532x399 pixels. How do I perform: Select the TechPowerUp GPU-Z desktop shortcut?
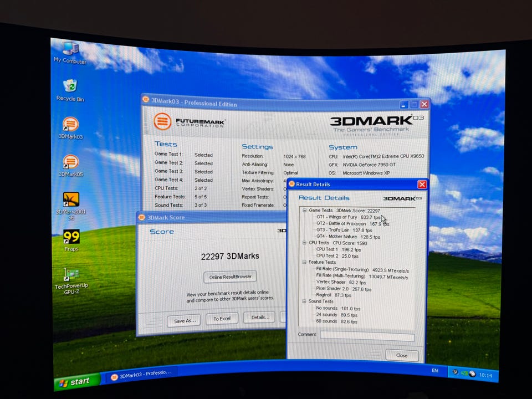click(71, 281)
